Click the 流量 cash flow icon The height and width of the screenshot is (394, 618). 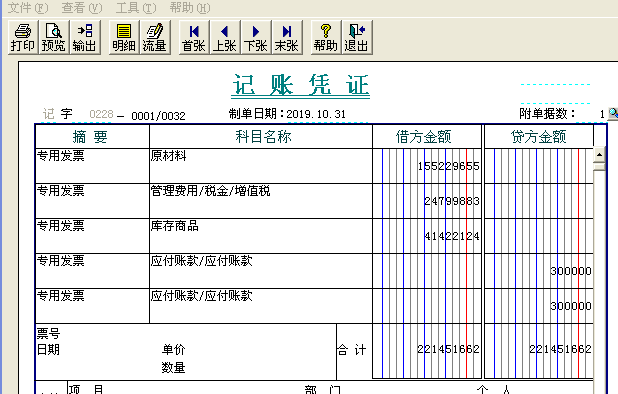tap(154, 37)
